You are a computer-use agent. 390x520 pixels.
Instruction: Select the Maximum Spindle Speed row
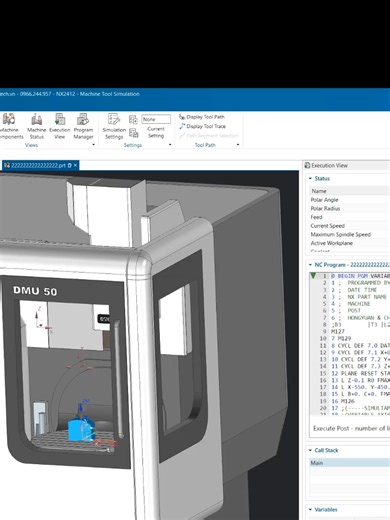point(349,234)
